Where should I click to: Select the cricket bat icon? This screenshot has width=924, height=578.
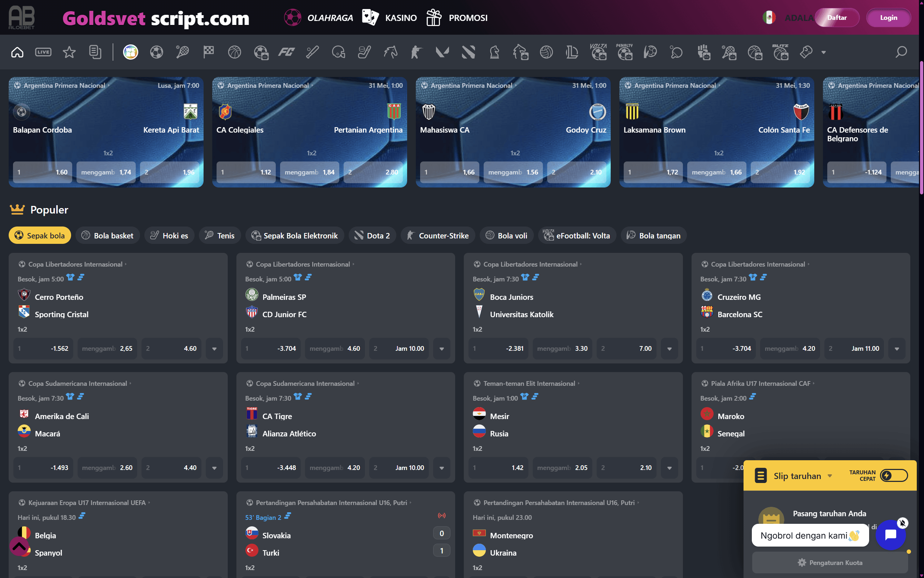[x=312, y=52]
